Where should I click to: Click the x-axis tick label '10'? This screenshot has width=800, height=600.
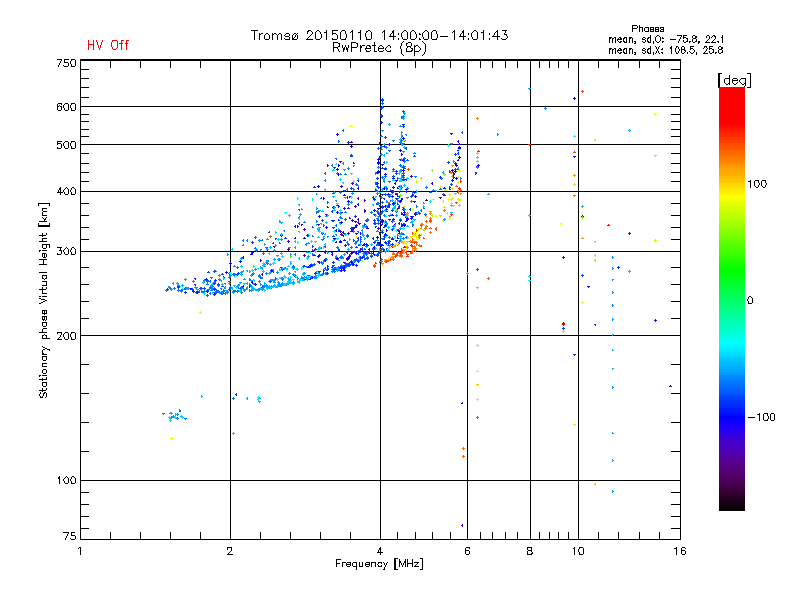(x=578, y=551)
